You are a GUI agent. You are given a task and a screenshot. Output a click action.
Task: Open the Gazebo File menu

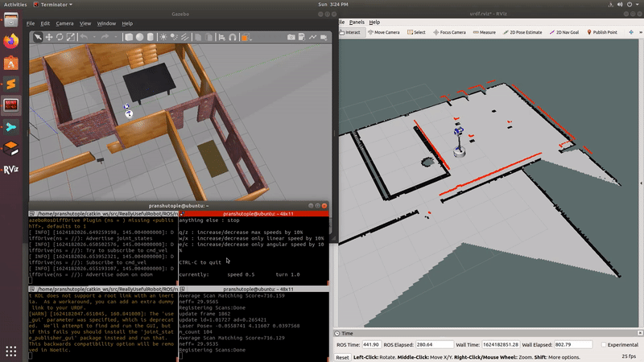coord(31,23)
